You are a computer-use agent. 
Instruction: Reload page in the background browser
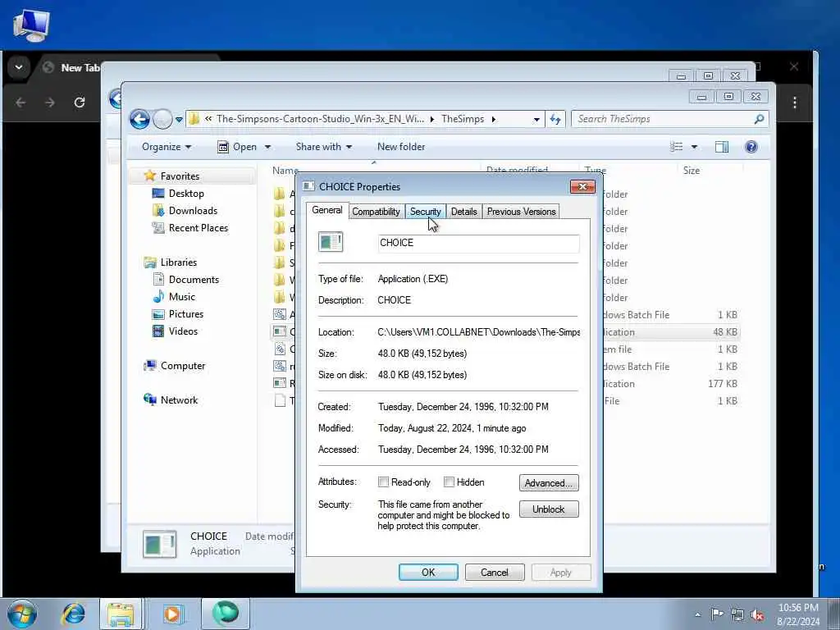click(x=80, y=103)
